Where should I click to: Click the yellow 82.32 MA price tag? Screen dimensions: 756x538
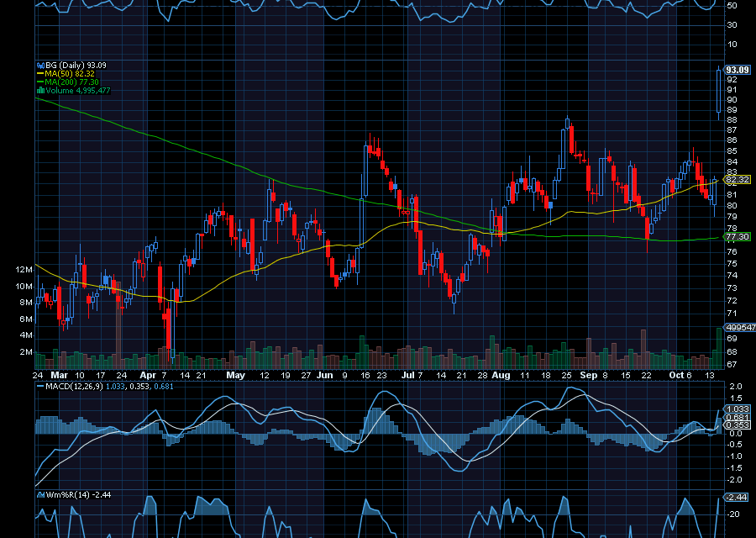(737, 180)
